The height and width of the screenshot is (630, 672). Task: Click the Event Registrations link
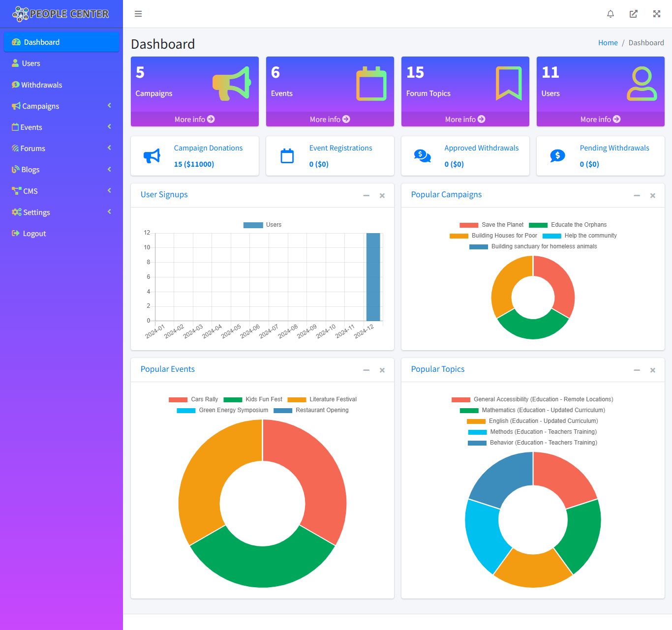coord(340,148)
